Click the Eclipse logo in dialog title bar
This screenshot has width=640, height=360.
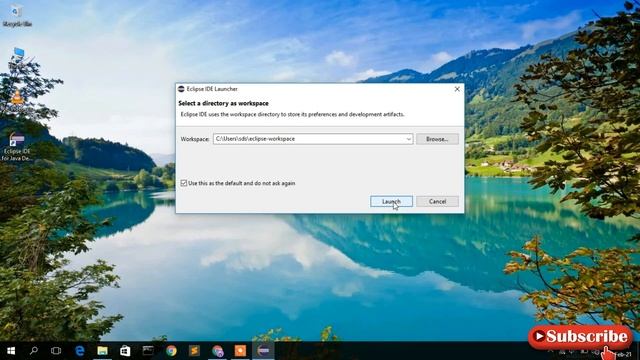(181, 89)
